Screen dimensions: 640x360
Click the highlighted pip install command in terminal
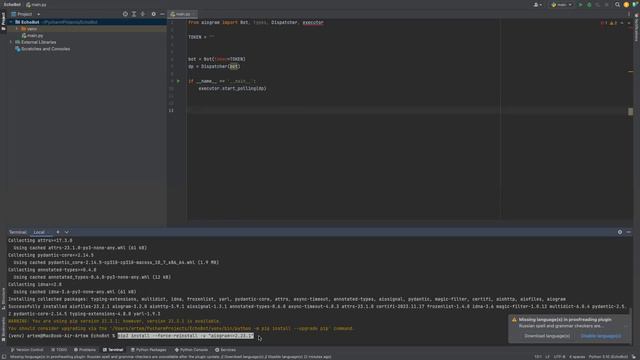pyautogui.click(x=186, y=336)
